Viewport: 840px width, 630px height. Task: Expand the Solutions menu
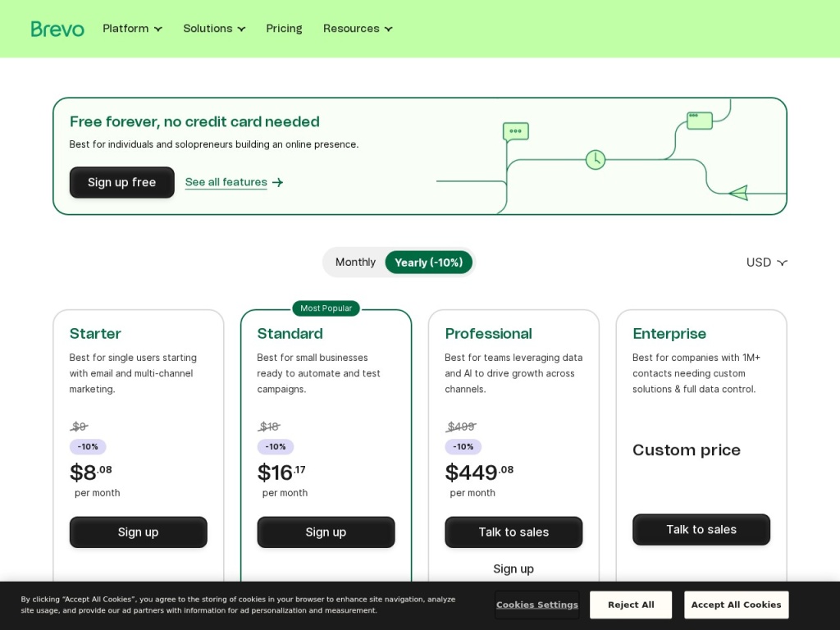(x=214, y=29)
